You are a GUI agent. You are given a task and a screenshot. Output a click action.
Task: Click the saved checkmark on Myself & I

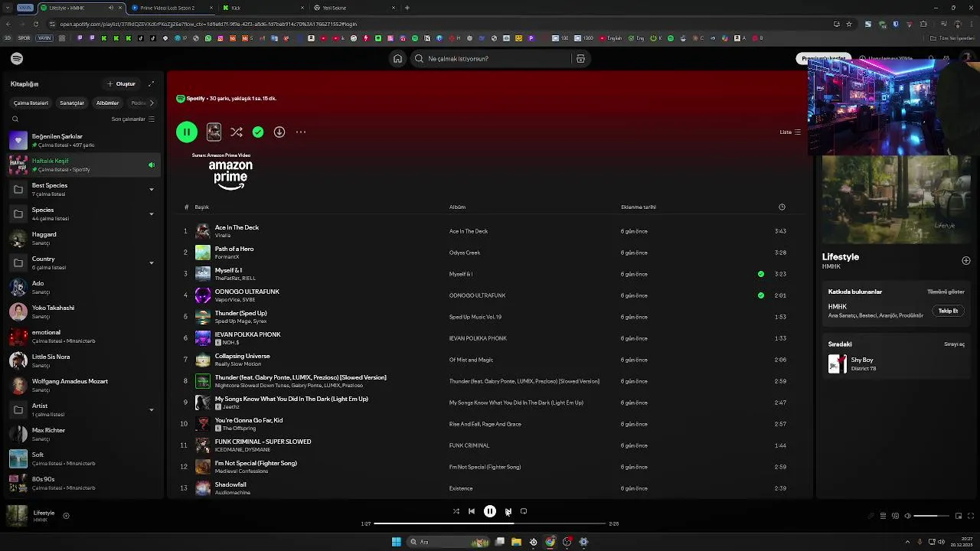tap(760, 274)
